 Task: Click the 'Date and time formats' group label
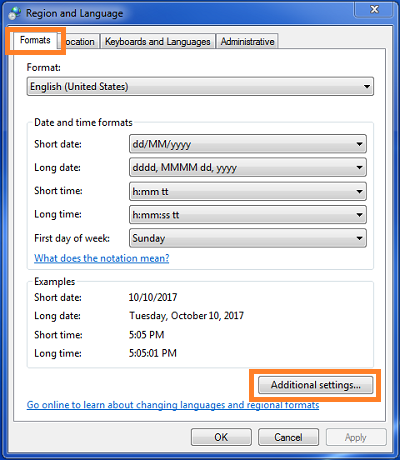(83, 122)
